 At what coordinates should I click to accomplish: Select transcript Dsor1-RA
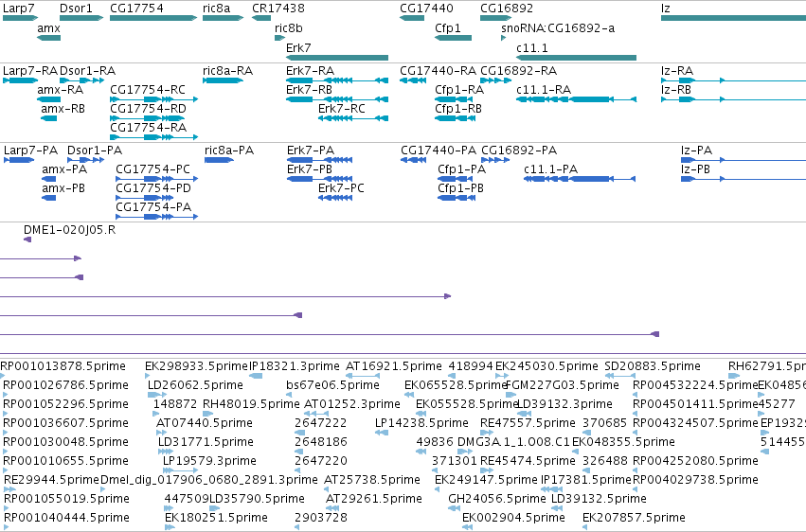(87, 71)
